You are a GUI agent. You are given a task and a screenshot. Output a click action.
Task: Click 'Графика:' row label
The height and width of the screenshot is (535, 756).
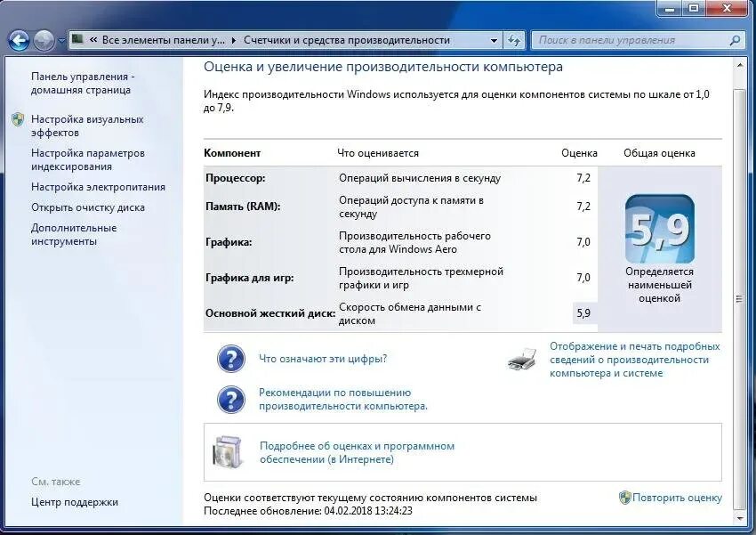(x=229, y=242)
